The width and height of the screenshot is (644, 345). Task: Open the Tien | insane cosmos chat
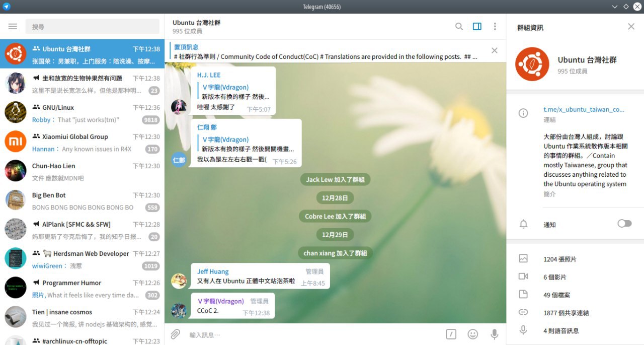pyautogui.click(x=82, y=317)
